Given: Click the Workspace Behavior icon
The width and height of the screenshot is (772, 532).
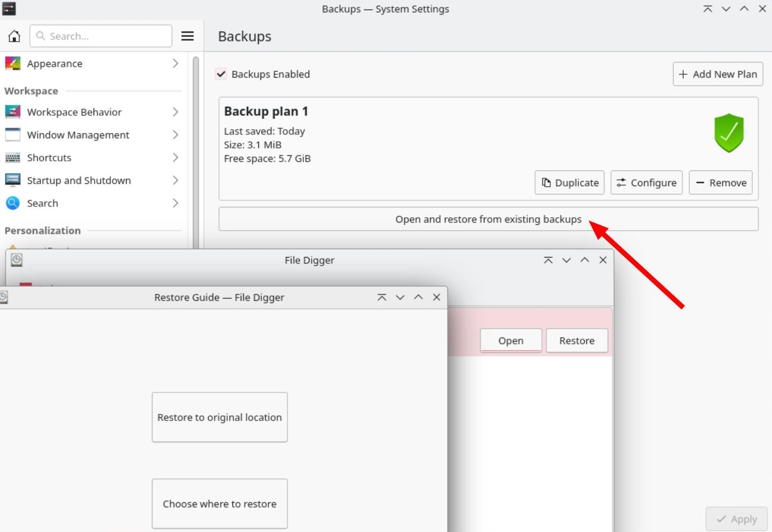Looking at the screenshot, I should coord(12,112).
